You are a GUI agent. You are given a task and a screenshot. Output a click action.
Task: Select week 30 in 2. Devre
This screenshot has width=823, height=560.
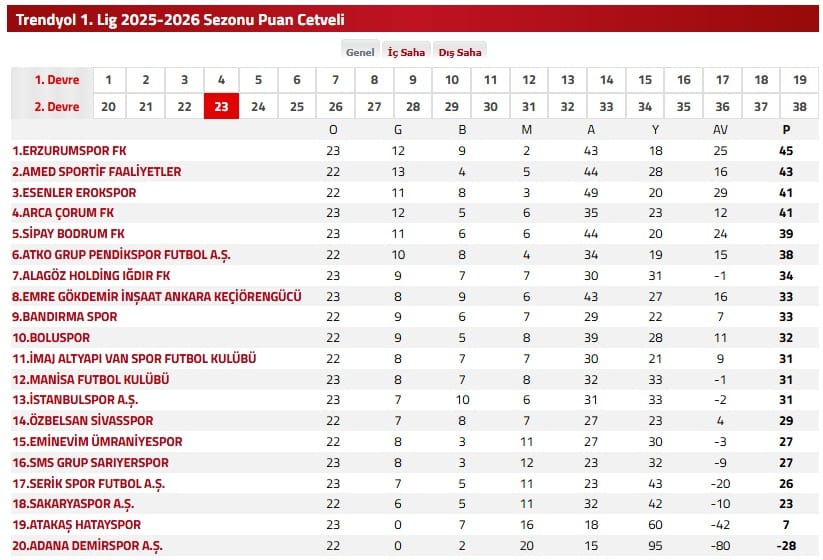click(x=490, y=107)
